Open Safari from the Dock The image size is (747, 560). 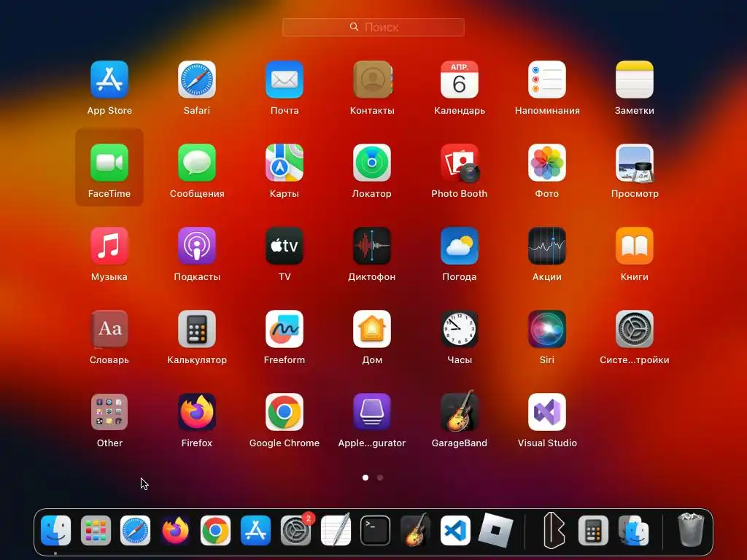pyautogui.click(x=135, y=531)
